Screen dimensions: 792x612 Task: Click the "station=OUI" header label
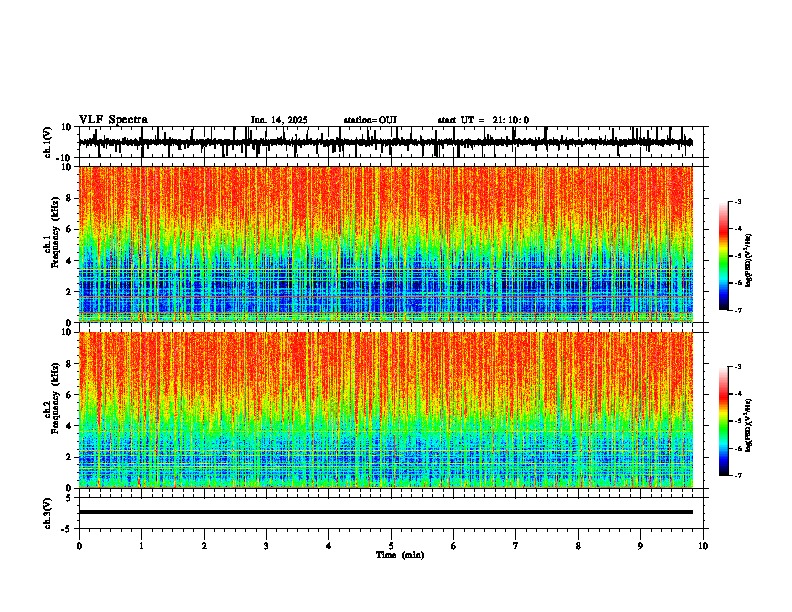point(370,120)
